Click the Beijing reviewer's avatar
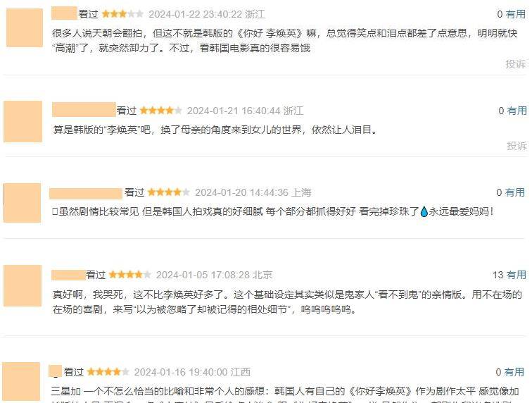Image resolution: width=532 pixels, height=403 pixels. pos(23,285)
